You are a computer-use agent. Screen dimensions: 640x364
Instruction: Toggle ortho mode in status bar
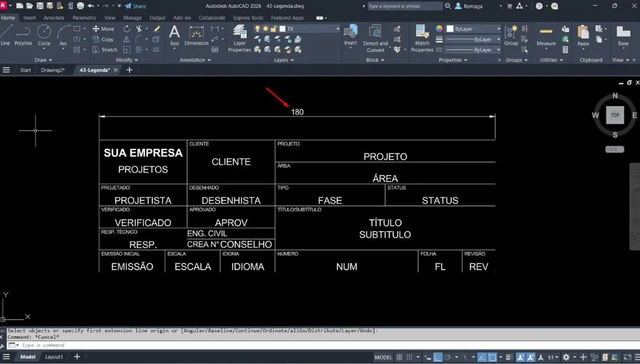[x=438, y=357]
